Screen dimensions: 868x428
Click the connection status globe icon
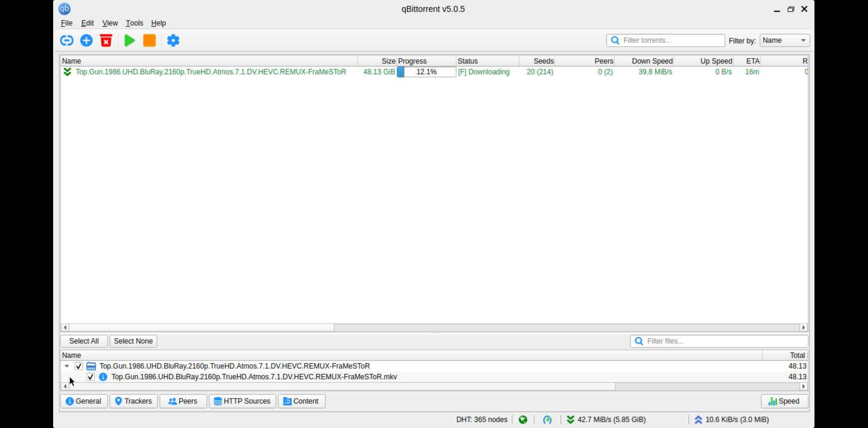click(x=523, y=420)
